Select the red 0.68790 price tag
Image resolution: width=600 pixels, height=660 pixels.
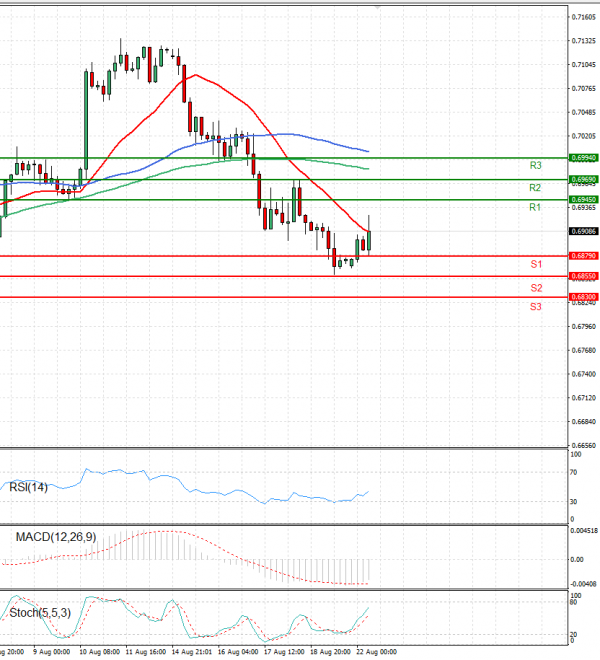[x=584, y=255]
